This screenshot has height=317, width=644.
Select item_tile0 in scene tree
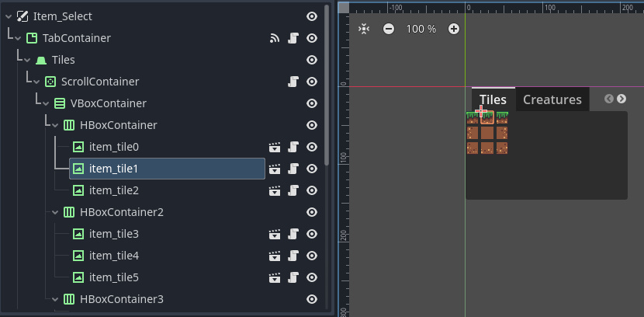pos(114,147)
